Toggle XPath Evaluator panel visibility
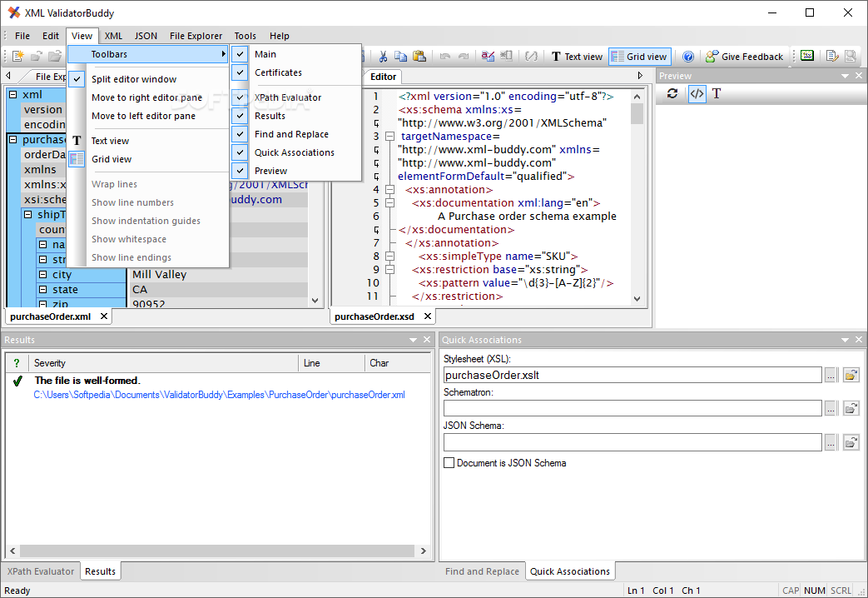 click(x=240, y=97)
